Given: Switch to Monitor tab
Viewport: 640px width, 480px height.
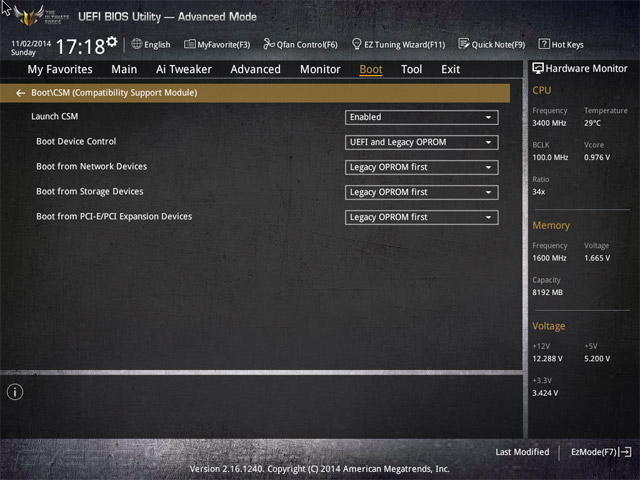Looking at the screenshot, I should click(320, 69).
